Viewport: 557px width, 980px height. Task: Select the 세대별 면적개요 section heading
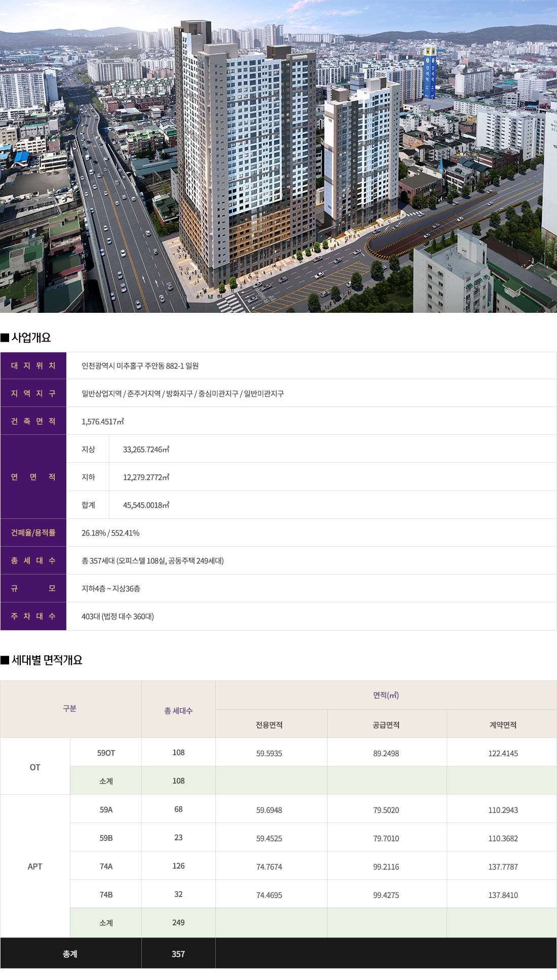(47, 660)
